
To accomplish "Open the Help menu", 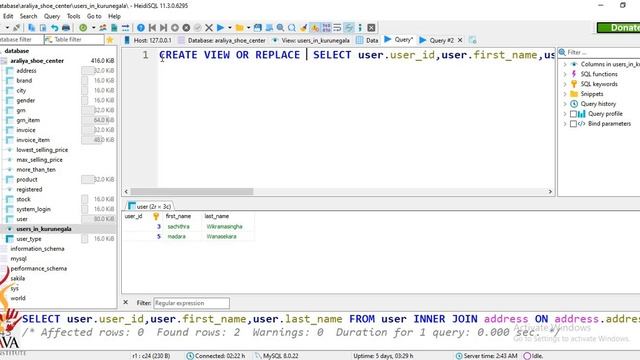I will click(114, 16).
